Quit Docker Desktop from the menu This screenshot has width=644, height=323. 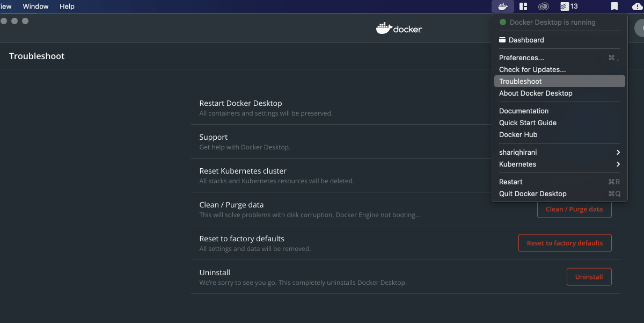(532, 193)
